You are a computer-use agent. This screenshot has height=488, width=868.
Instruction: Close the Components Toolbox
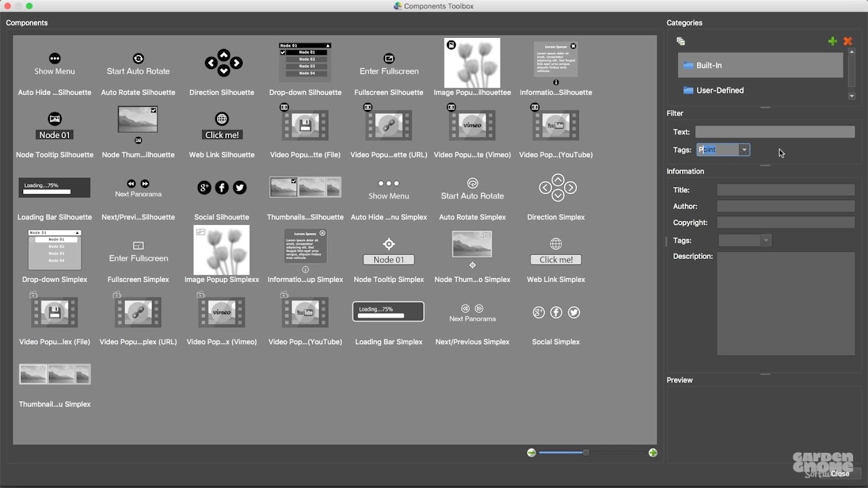click(841, 474)
